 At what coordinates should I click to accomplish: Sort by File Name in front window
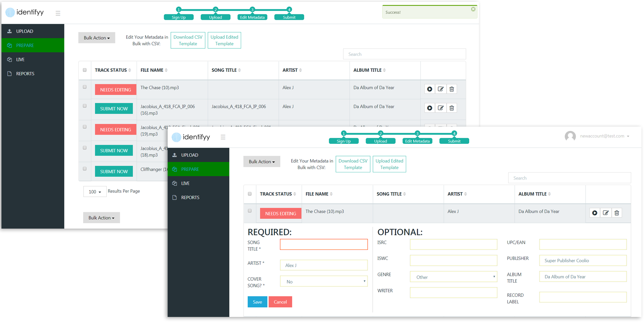[331, 194]
